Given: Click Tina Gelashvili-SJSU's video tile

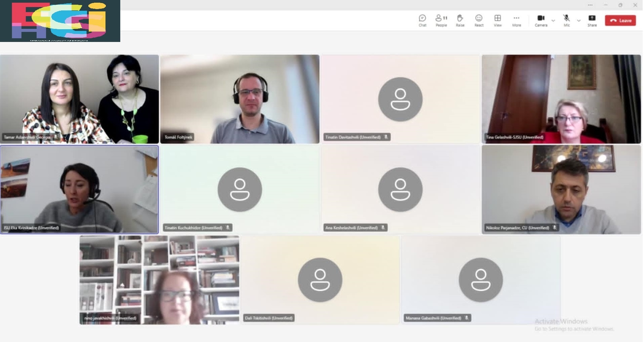Looking at the screenshot, I should click(561, 99).
